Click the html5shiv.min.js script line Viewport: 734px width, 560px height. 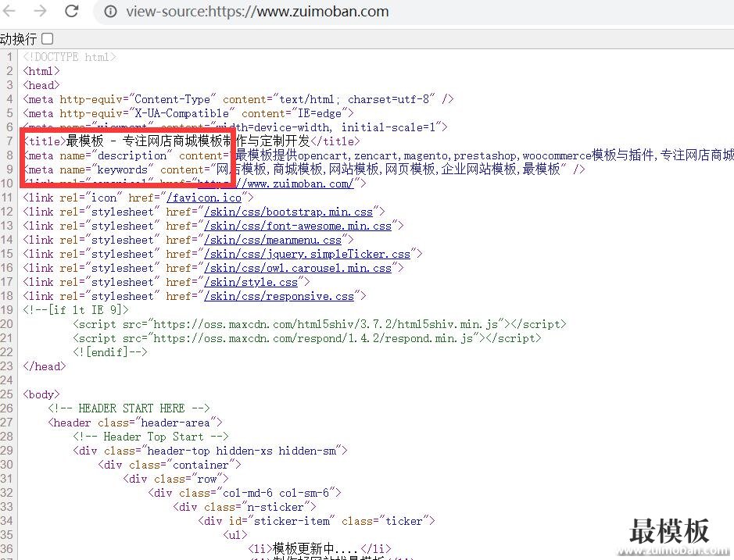[x=319, y=324]
